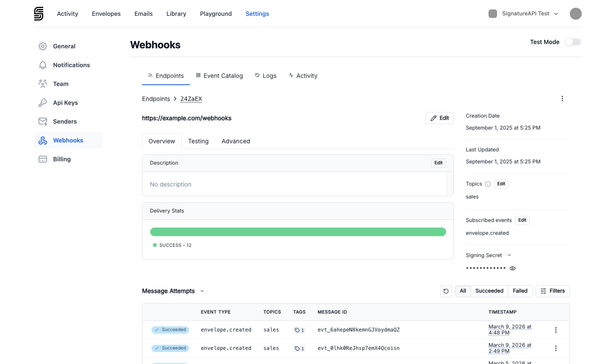Enable Test Mode
The height and width of the screenshot is (364, 616).
click(x=573, y=42)
